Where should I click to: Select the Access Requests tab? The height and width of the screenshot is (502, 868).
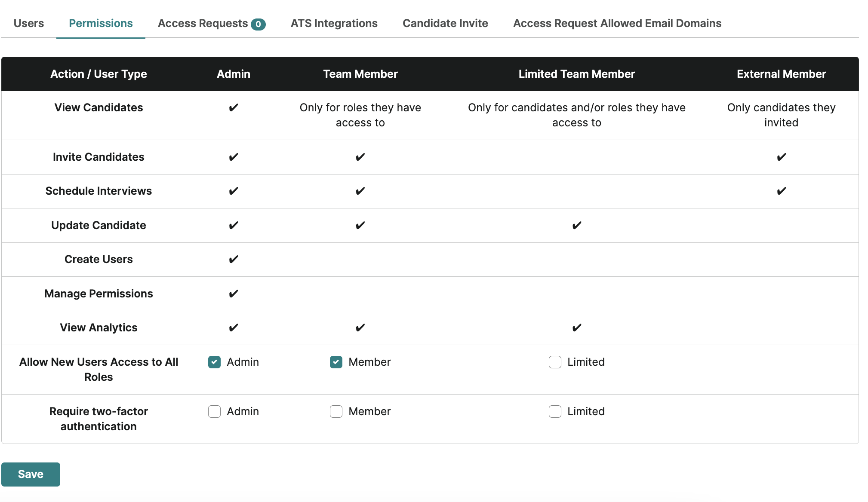click(x=203, y=23)
